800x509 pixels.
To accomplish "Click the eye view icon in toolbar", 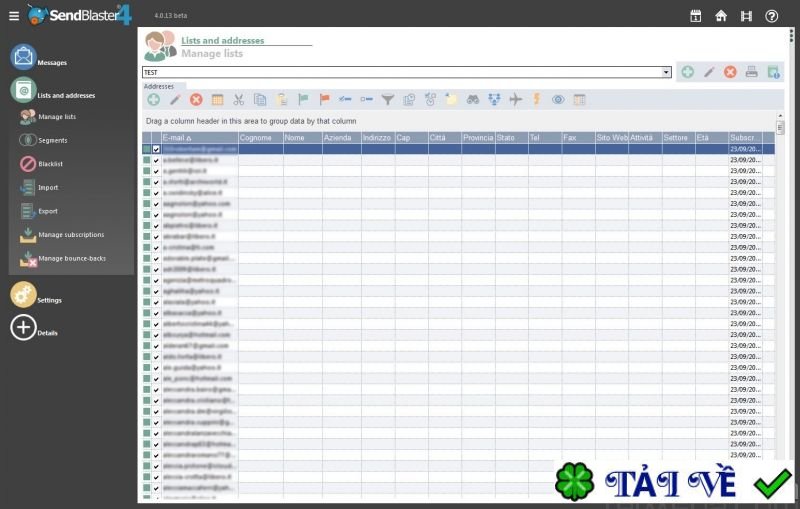I will pyautogui.click(x=558, y=99).
